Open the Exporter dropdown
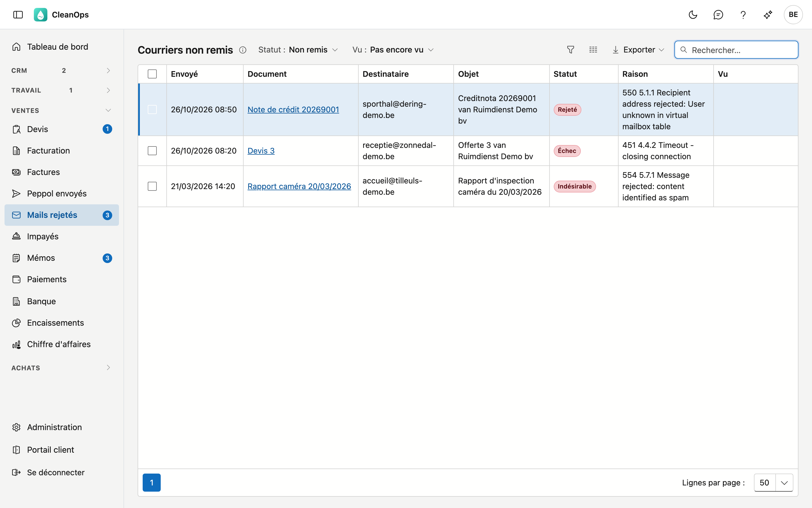This screenshot has width=812, height=508. tap(638, 50)
